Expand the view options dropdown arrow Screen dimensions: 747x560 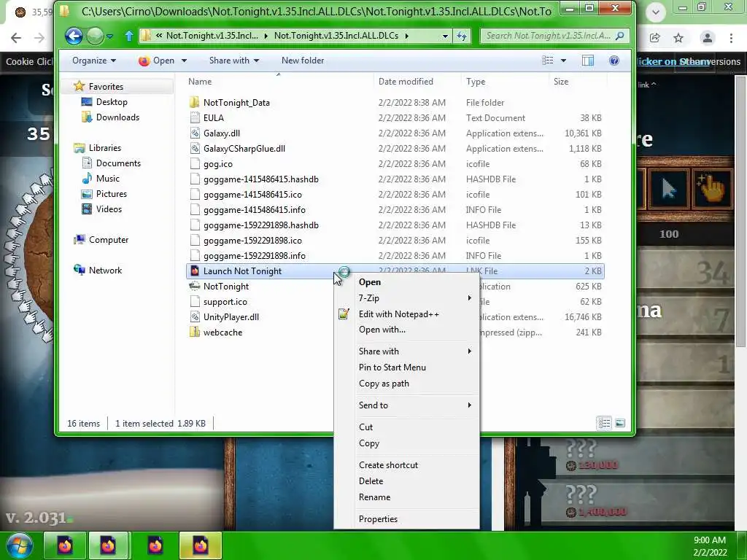[564, 61]
